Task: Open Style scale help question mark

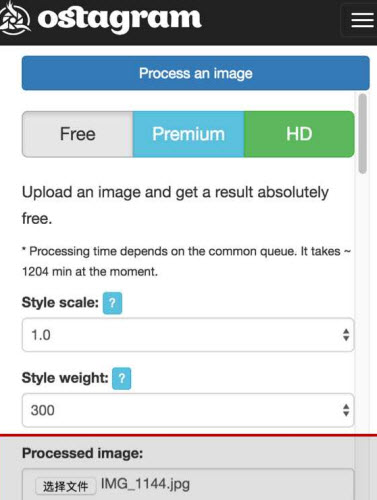Action: click(112, 303)
